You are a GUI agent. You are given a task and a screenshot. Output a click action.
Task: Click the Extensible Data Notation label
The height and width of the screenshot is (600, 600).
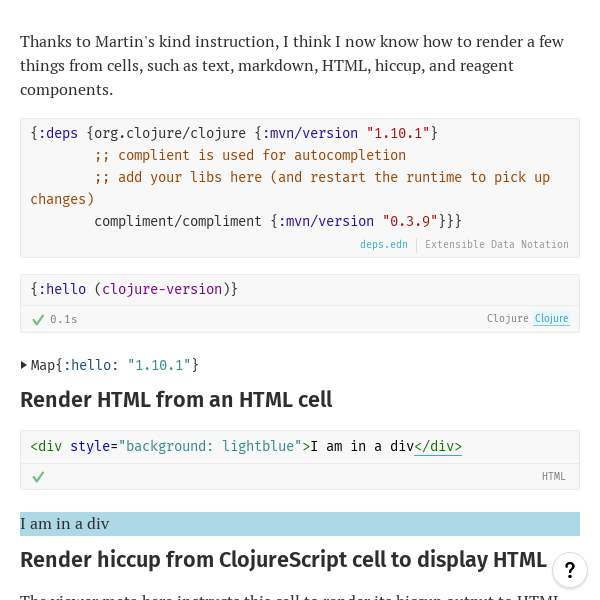click(x=496, y=245)
